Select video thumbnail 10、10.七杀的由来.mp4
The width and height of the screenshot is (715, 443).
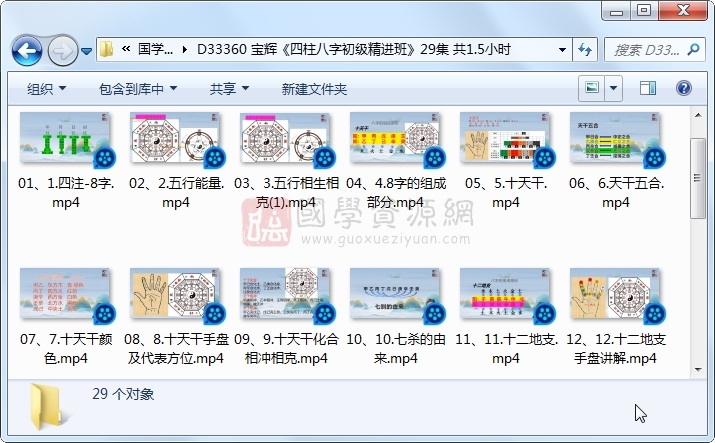[x=396, y=295]
